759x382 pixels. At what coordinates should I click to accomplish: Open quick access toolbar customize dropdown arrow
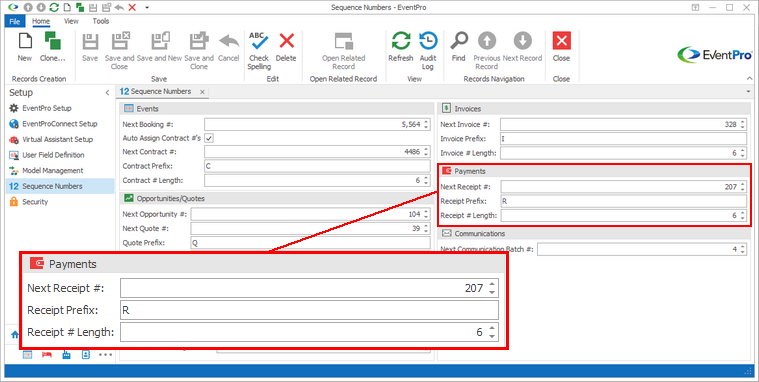coord(147,7)
